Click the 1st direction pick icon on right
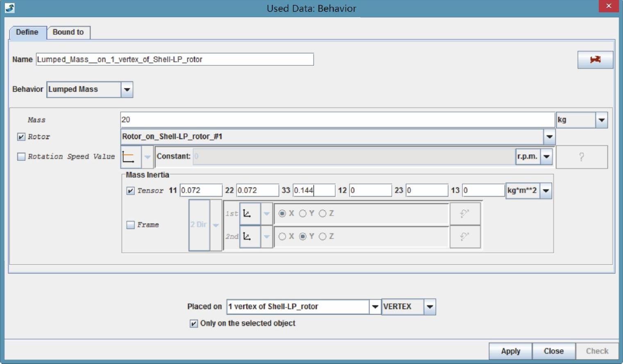Viewport: 623px width, 364px height. tap(465, 214)
